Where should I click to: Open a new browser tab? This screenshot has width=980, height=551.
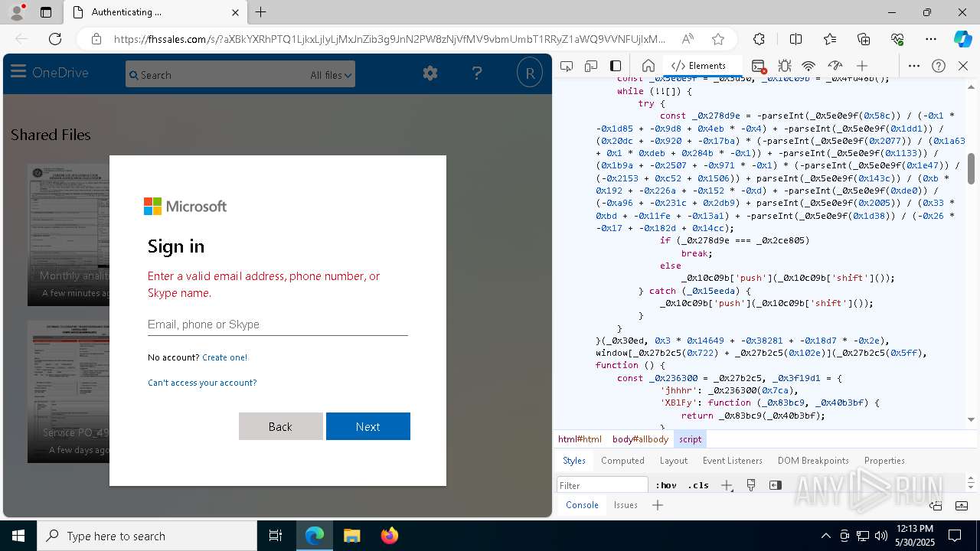pyautogui.click(x=261, y=12)
